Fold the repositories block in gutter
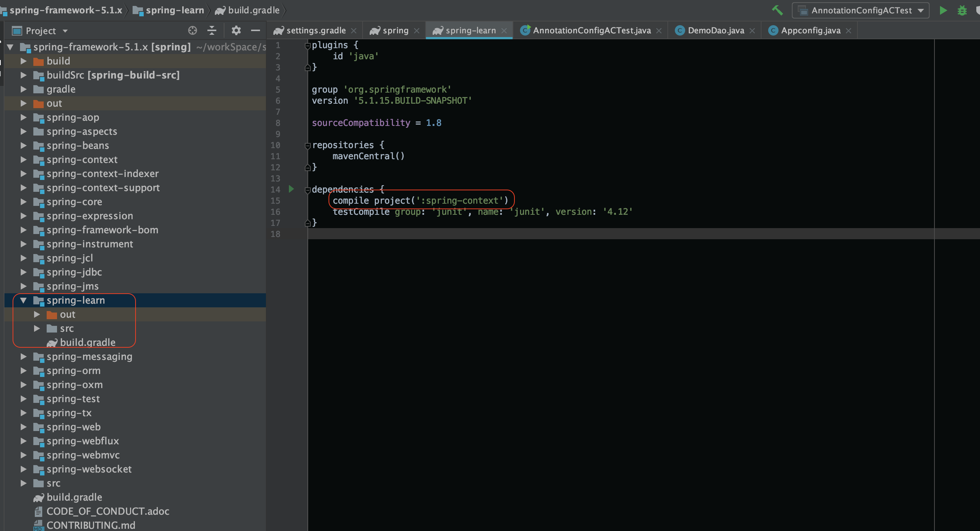This screenshot has height=531, width=980. [x=308, y=145]
